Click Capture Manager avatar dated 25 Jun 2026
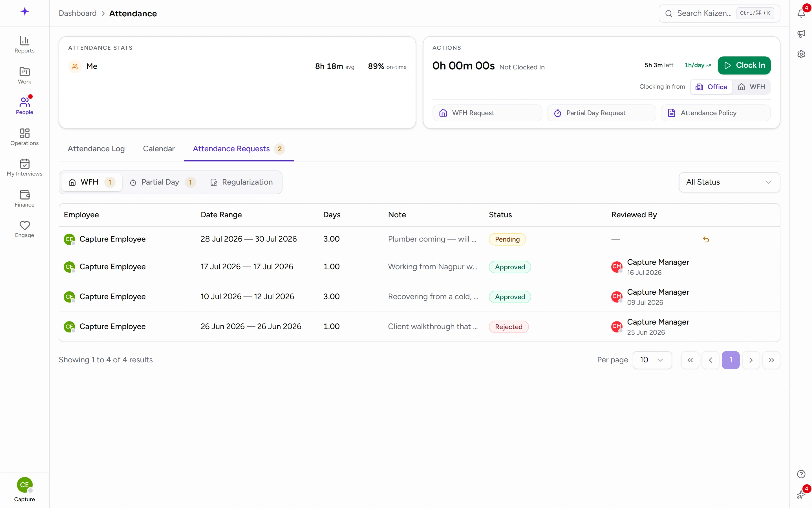The image size is (812, 508). coord(617,327)
